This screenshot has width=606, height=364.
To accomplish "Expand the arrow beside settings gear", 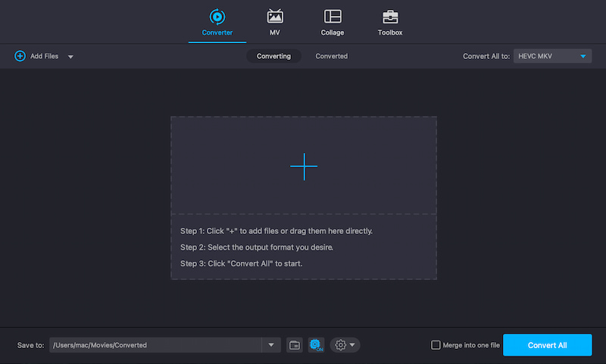I will coord(352,344).
